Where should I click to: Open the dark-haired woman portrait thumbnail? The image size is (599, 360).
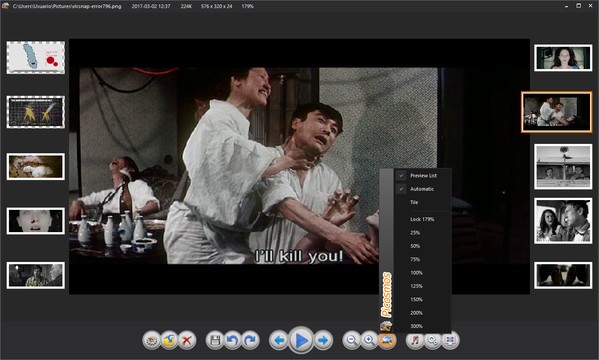tap(563, 58)
